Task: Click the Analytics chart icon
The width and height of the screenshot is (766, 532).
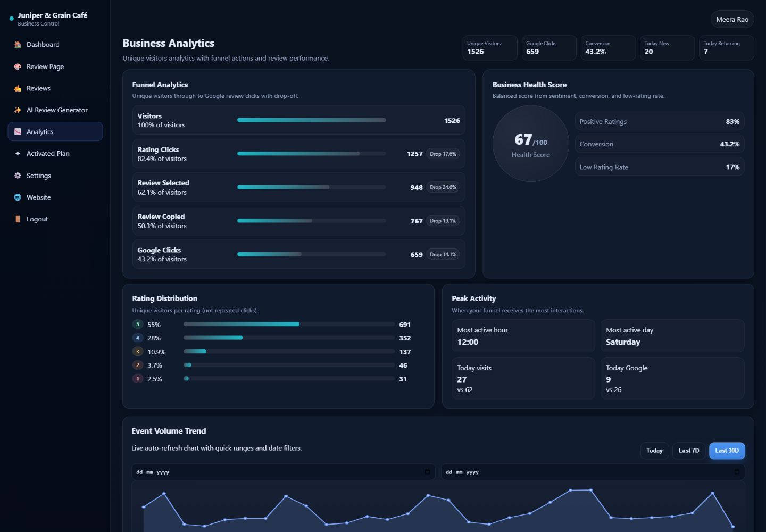Action: [18, 132]
